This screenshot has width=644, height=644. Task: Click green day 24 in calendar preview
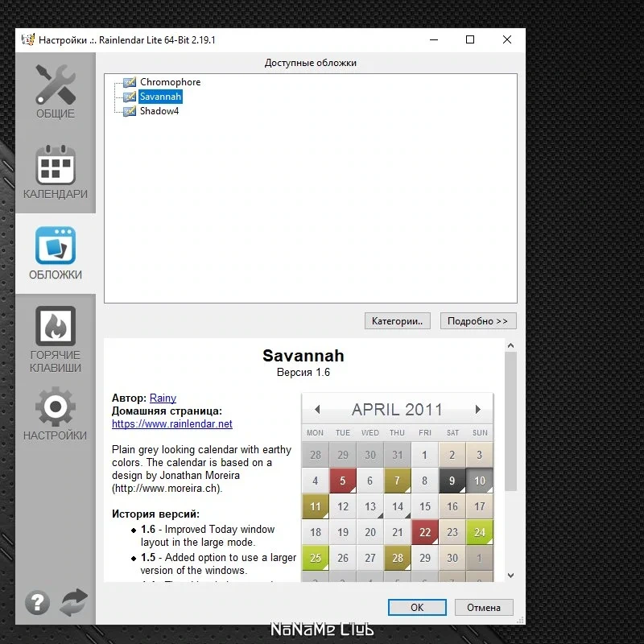point(479,532)
